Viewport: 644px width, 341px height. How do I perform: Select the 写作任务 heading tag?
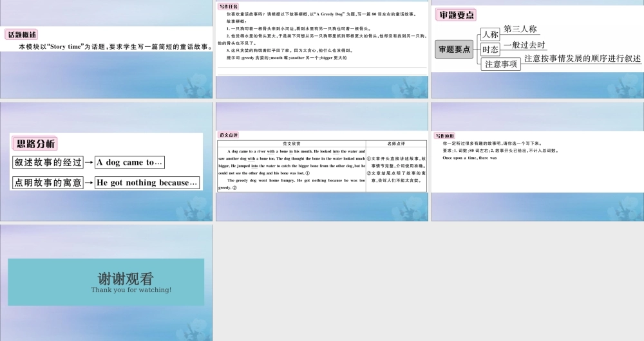coord(227,6)
